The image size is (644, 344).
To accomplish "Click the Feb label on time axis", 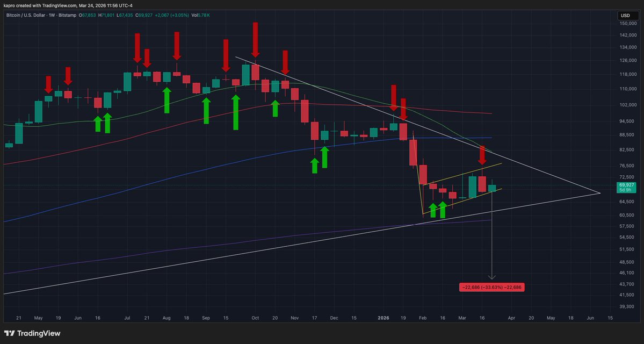I will 423,318.
